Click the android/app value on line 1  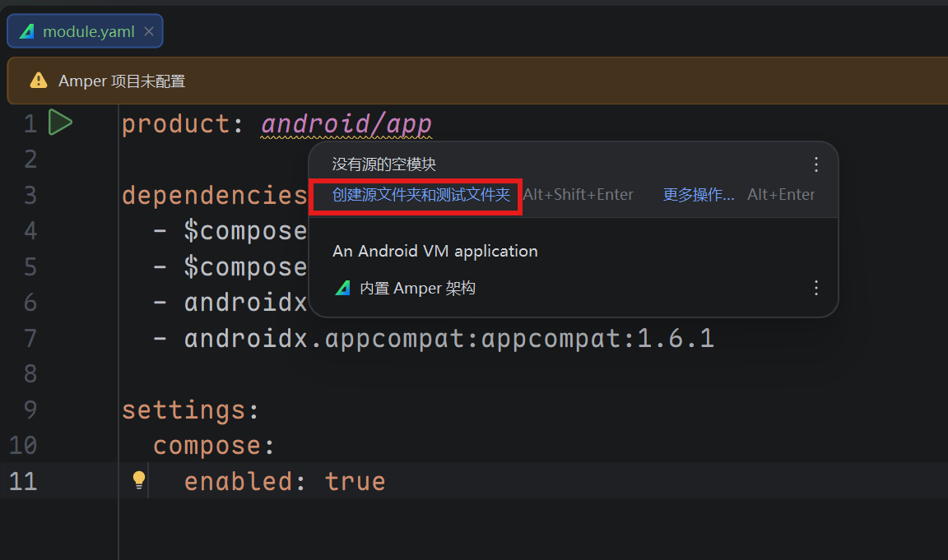(346, 124)
